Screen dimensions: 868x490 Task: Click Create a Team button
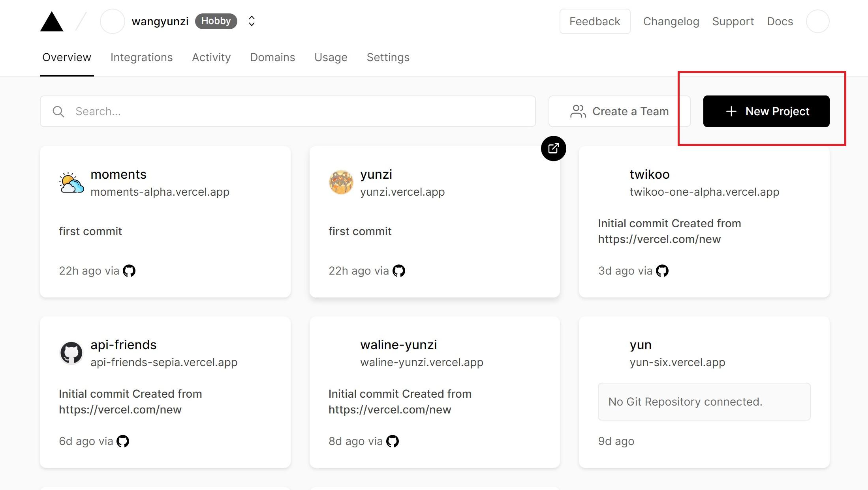619,111
